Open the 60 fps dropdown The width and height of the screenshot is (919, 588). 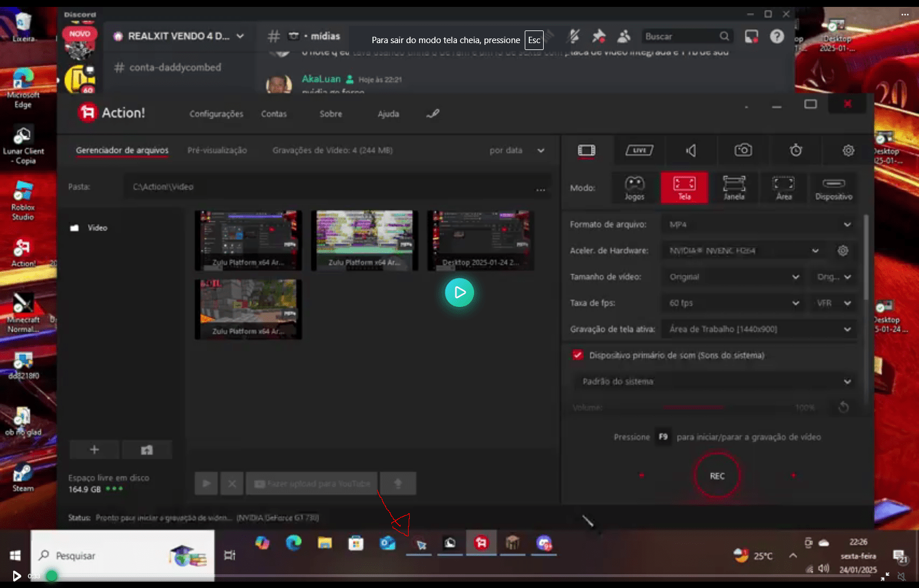point(733,303)
